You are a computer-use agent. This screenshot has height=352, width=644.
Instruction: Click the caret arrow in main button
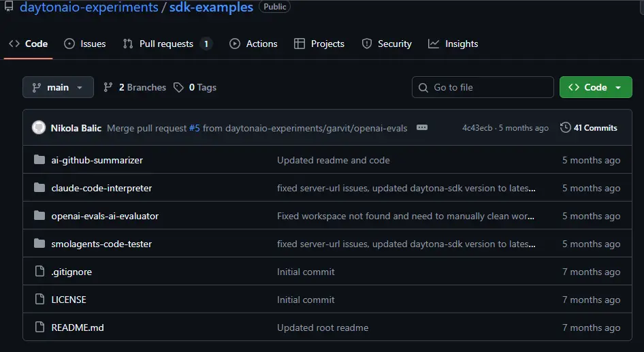coord(80,87)
